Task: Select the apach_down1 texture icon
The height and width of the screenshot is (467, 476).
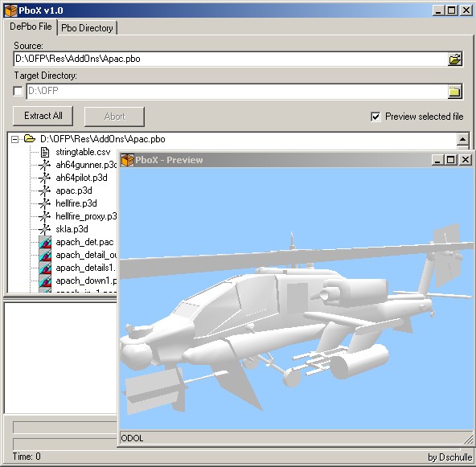Action: tap(45, 281)
